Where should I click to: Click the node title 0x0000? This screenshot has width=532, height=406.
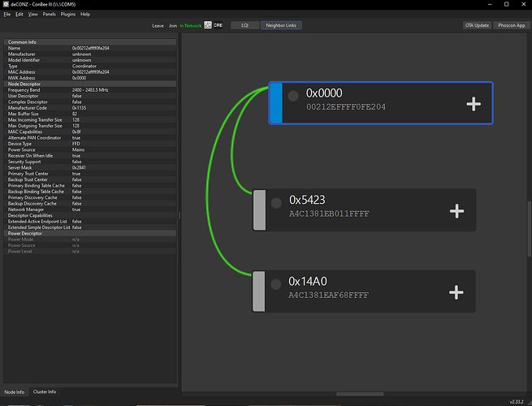[x=324, y=93]
